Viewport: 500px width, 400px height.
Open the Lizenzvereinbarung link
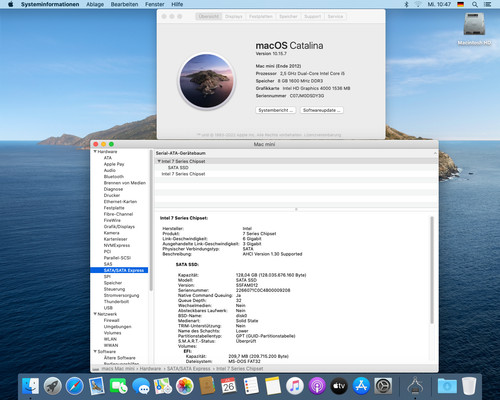(322, 135)
